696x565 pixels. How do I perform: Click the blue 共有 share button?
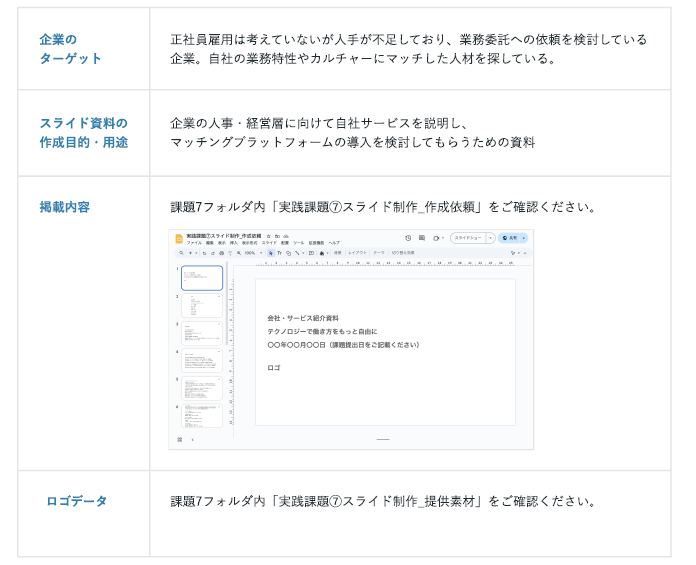click(x=511, y=238)
